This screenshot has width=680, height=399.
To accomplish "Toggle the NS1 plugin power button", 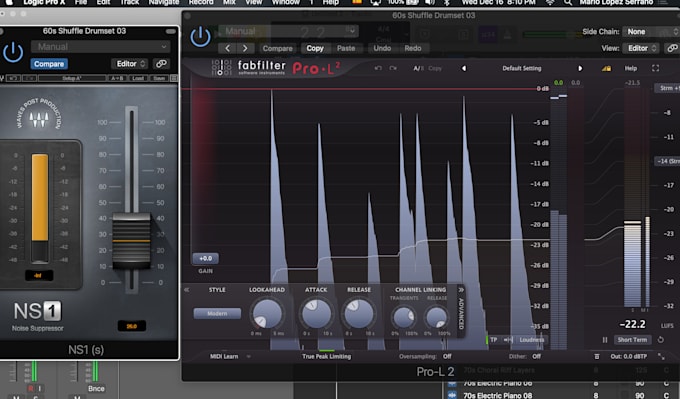I will [13, 52].
